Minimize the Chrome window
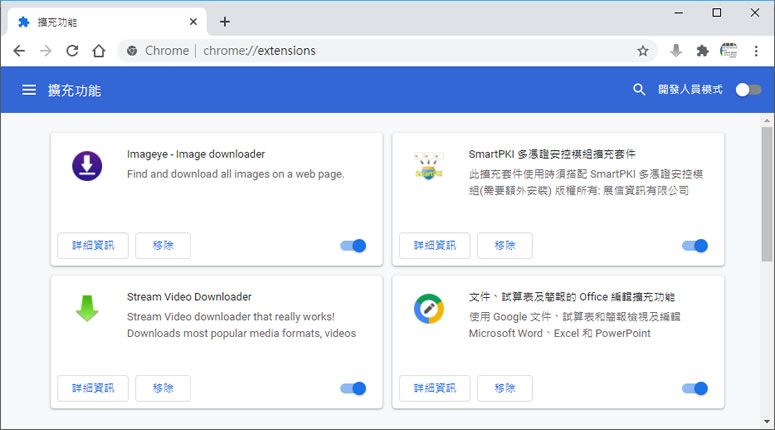This screenshot has width=775, height=430. coord(679,13)
